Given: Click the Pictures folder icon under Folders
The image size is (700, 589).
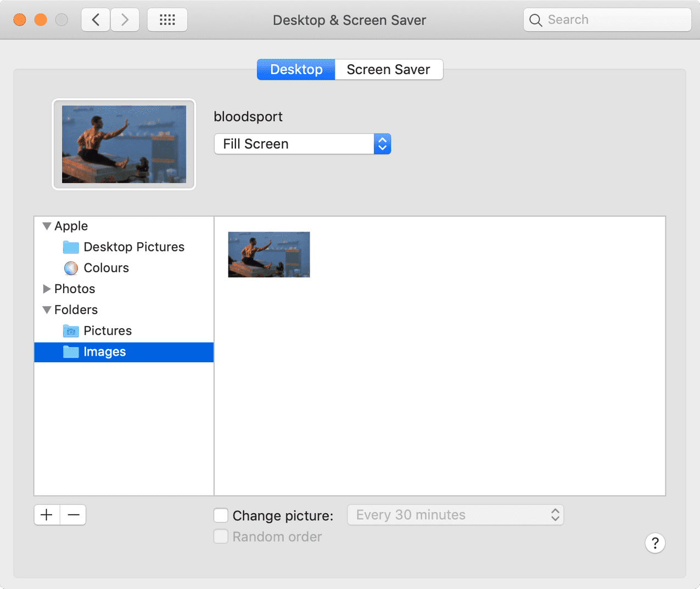Looking at the screenshot, I should click(71, 330).
